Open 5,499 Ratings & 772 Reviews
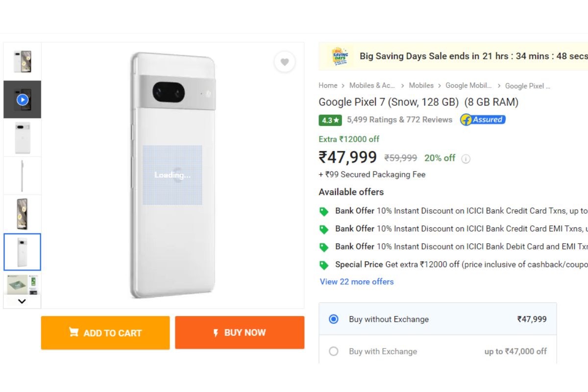The image size is (588, 392). point(399,120)
